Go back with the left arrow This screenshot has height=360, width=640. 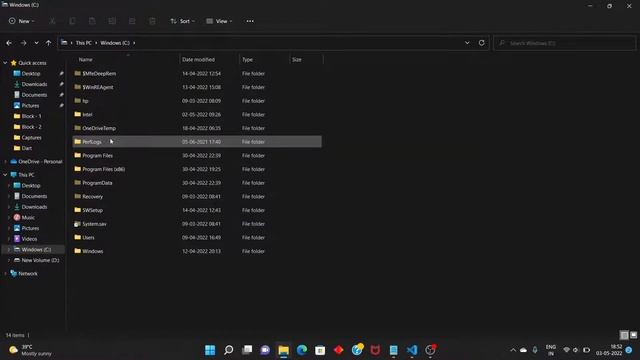pos(9,43)
